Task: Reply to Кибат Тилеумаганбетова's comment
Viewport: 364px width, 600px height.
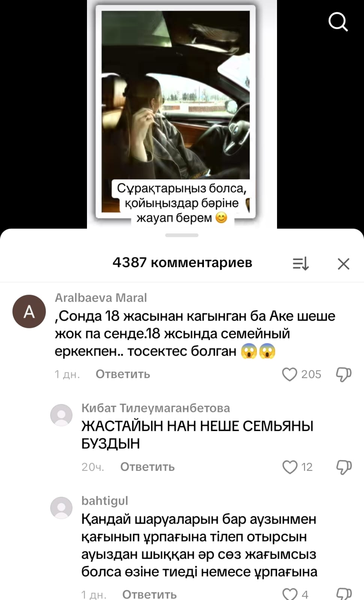Action: (147, 467)
